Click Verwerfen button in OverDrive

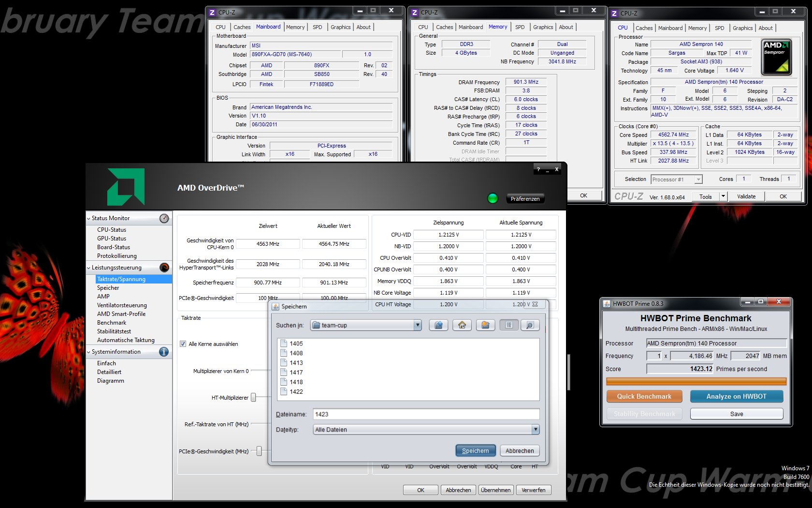[x=534, y=490]
